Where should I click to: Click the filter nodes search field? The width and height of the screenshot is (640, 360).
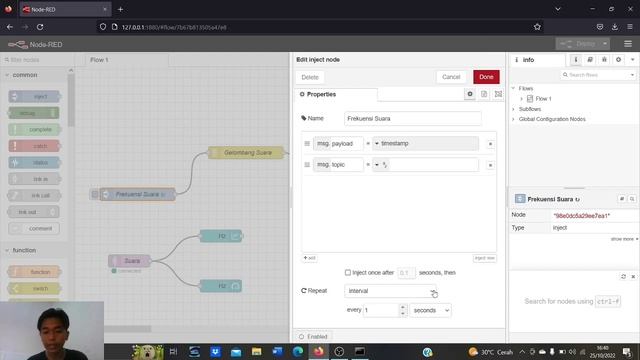37,60
